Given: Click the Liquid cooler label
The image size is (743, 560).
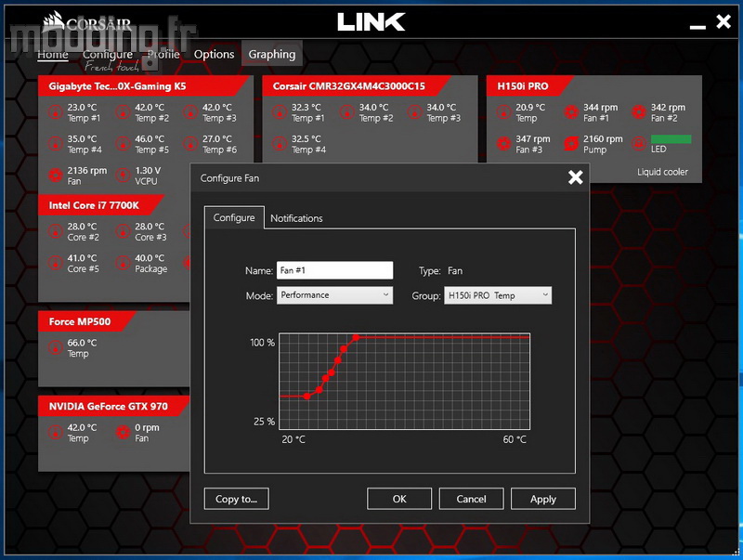Looking at the screenshot, I should click(662, 172).
